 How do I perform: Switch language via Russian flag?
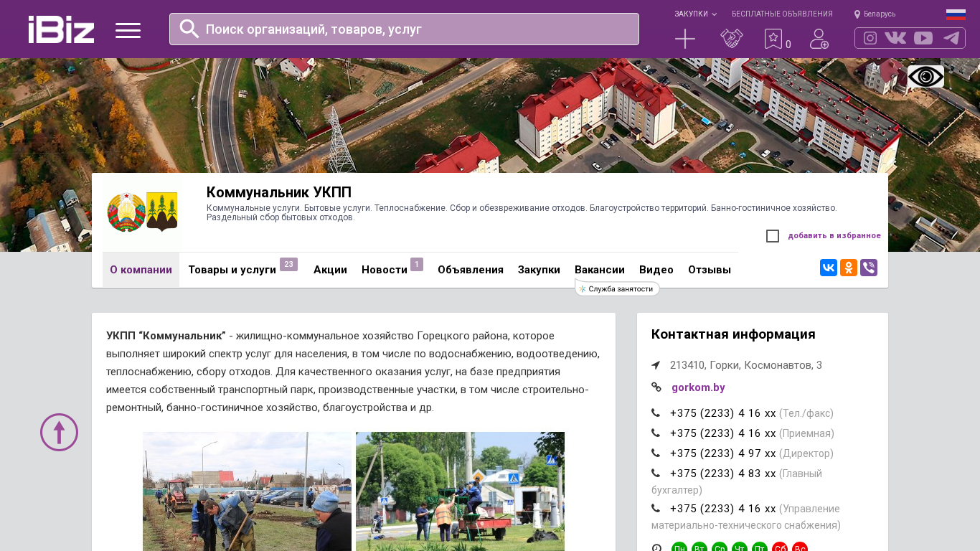coord(956,14)
